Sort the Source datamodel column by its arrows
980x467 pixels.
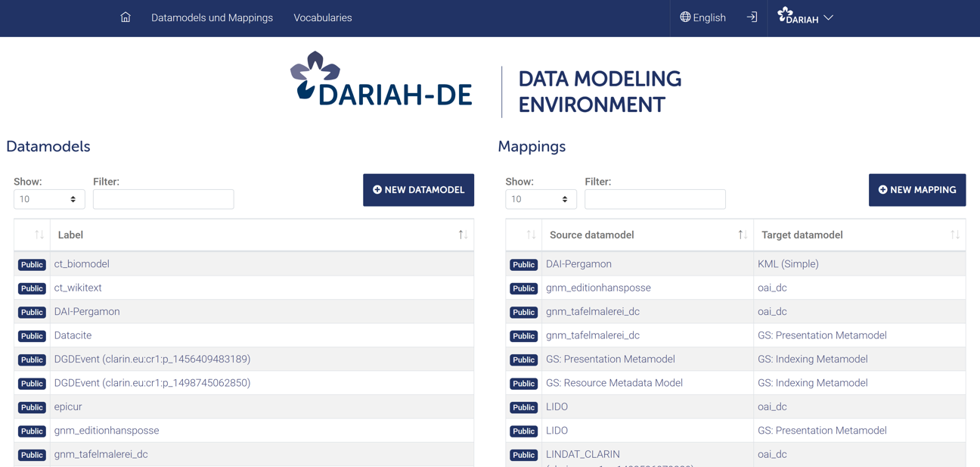pyautogui.click(x=742, y=235)
